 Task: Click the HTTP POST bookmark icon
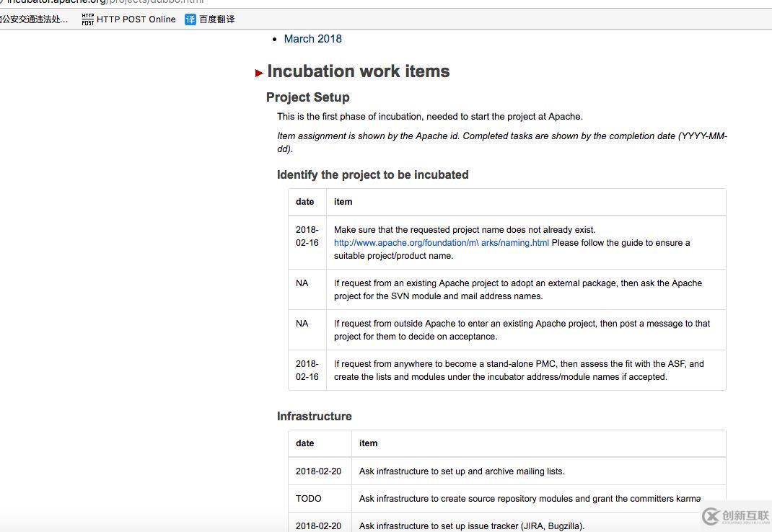pos(88,19)
